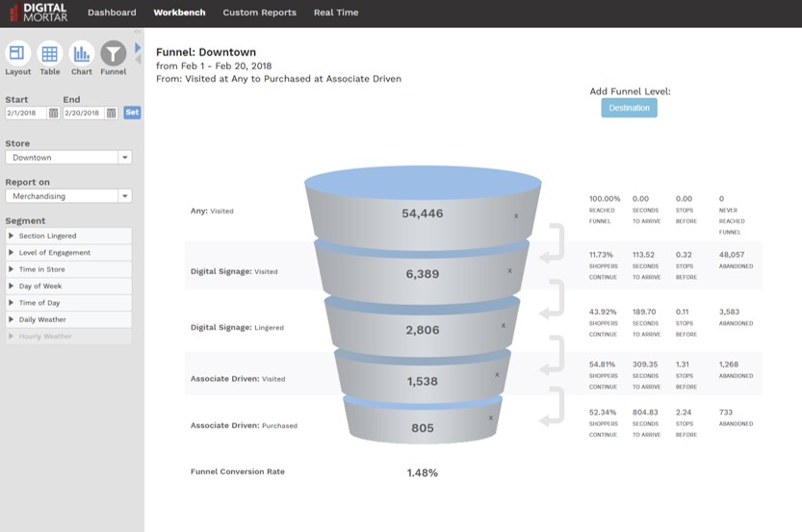Expand the Day of Week segment
The height and width of the screenshot is (532, 802).
pos(68,286)
